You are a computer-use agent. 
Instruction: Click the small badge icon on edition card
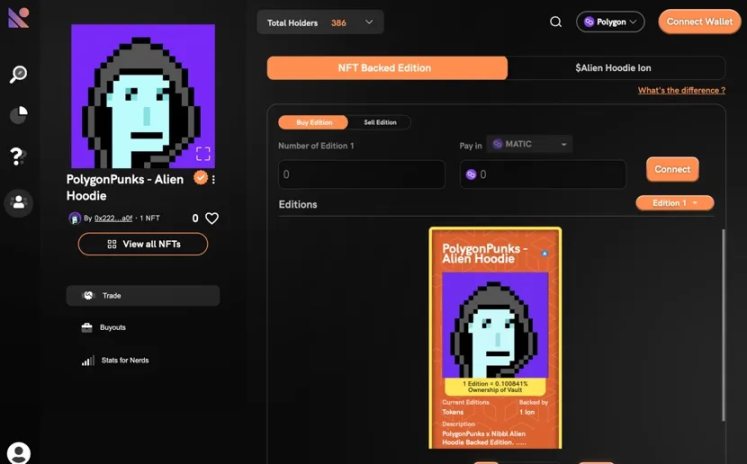pyautogui.click(x=545, y=253)
